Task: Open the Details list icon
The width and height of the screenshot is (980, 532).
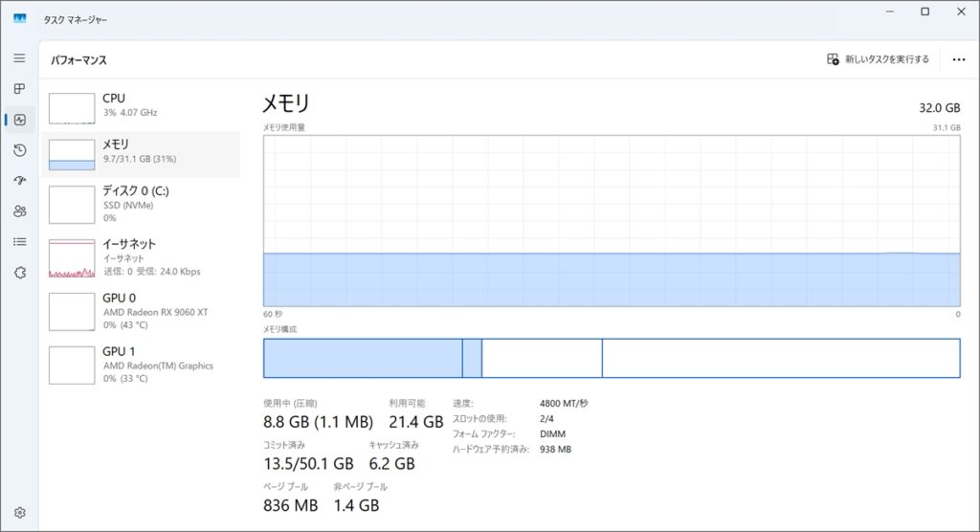Action: pos(19,242)
